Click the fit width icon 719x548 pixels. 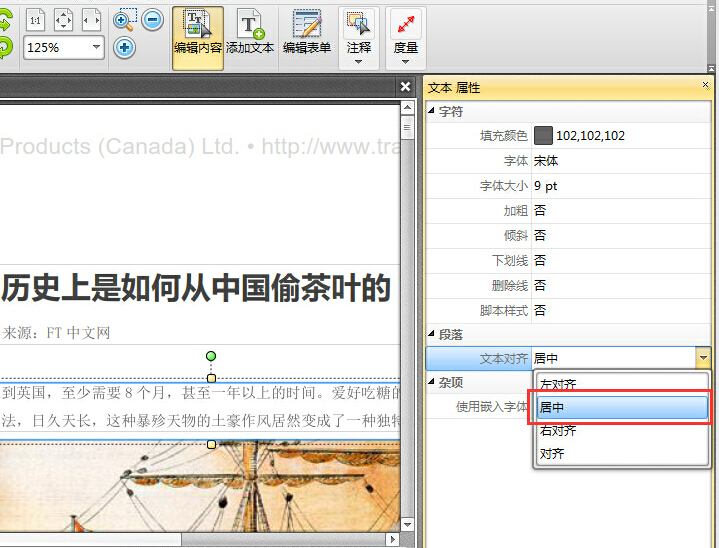(x=91, y=20)
